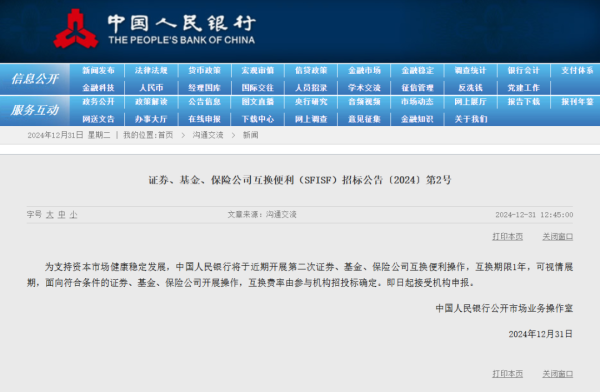Go to 人民币 section

click(x=151, y=88)
